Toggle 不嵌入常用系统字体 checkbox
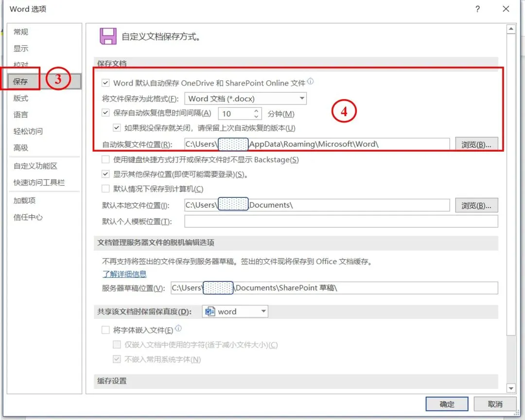 [117, 359]
